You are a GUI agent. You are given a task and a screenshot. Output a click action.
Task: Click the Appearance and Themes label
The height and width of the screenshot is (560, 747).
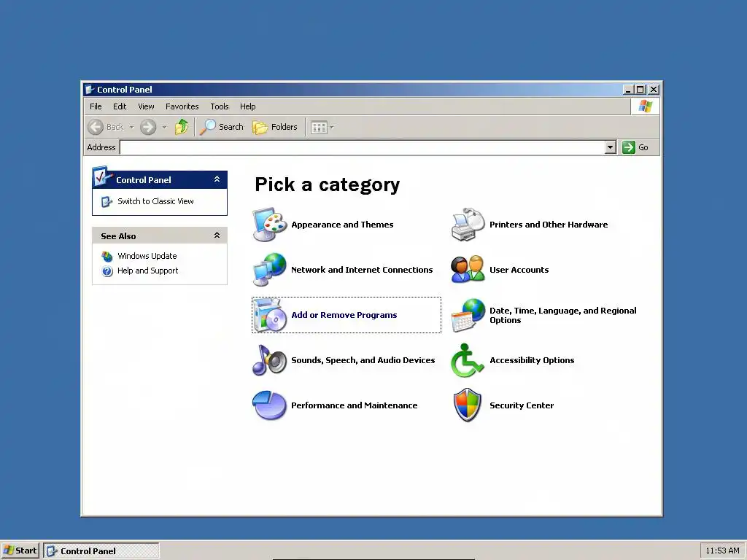pyautogui.click(x=343, y=225)
